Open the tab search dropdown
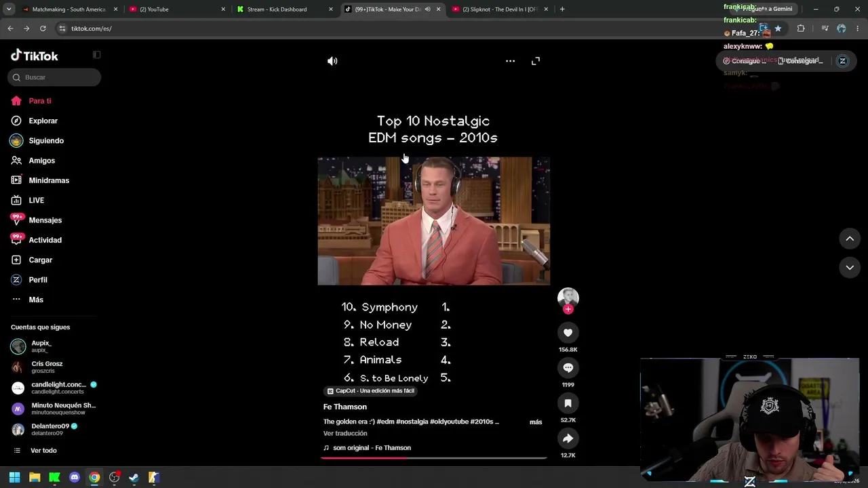Image resolution: width=868 pixels, height=488 pixels. [8, 9]
